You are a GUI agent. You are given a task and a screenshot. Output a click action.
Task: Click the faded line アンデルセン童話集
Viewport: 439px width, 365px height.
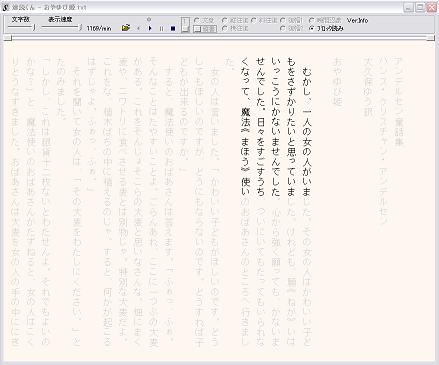[x=399, y=102]
